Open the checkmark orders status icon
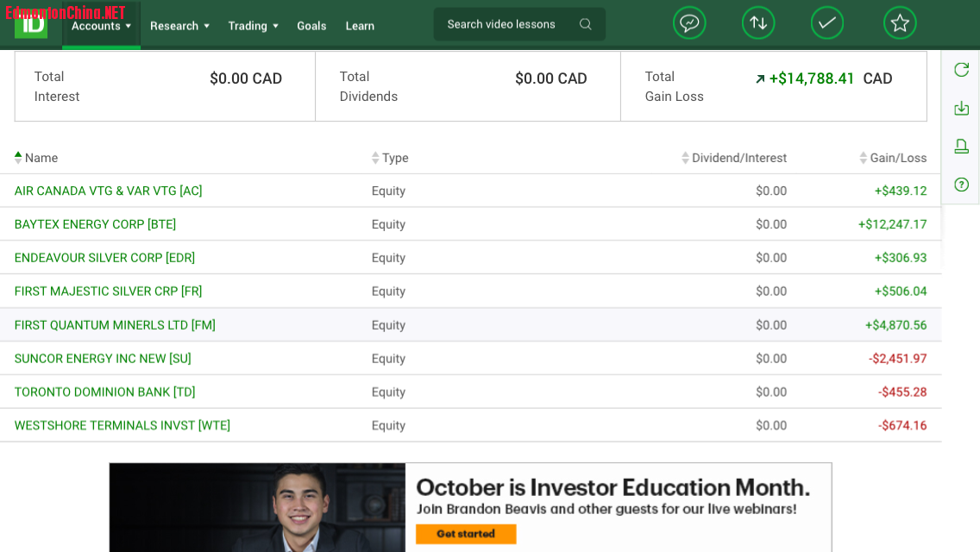 (x=826, y=24)
